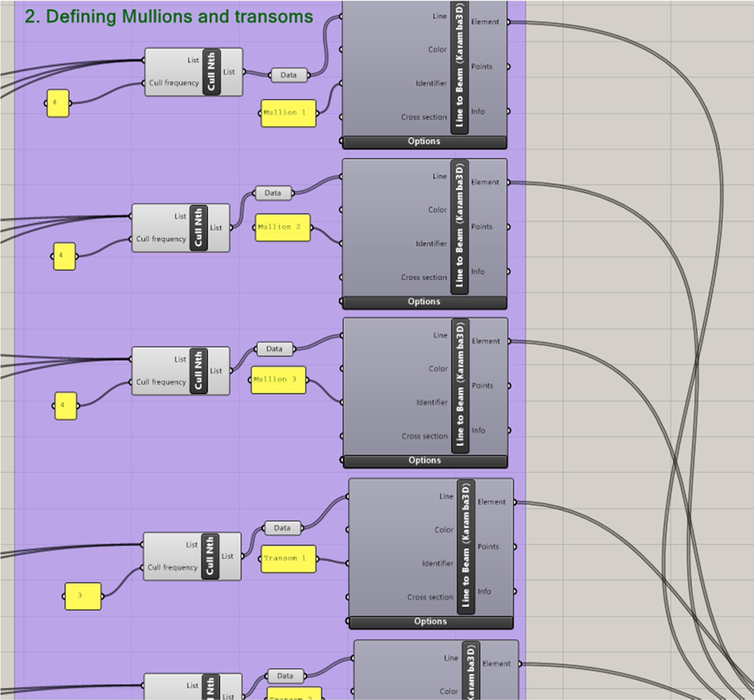Select the Mullion 2 yellow panel
This screenshot has width=754, height=700.
(282, 227)
